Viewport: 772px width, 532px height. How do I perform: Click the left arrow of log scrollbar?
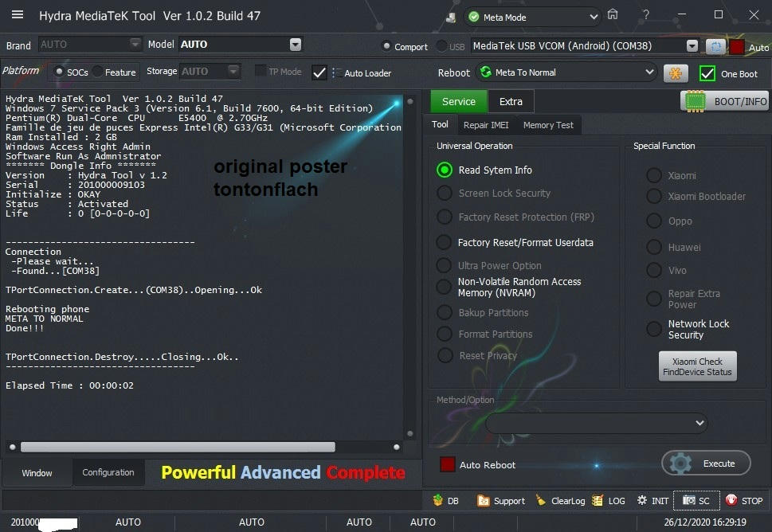pyautogui.click(x=12, y=447)
